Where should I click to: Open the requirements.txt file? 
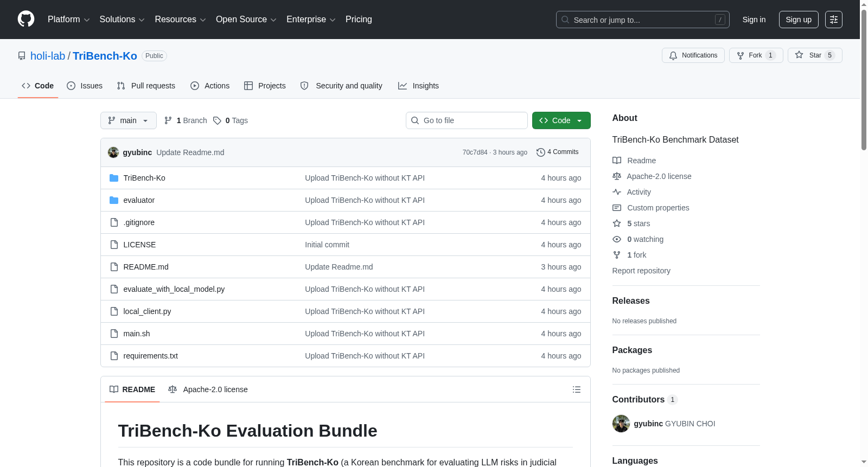coord(150,356)
